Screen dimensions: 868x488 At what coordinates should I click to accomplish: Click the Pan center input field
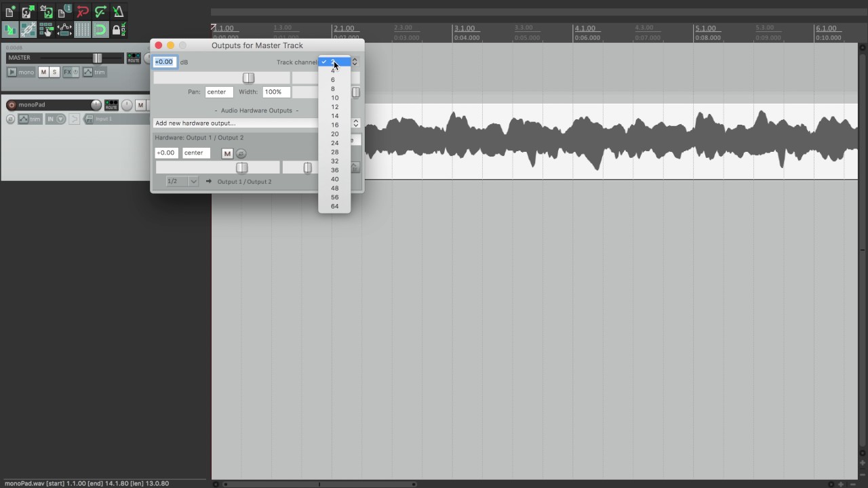(x=219, y=92)
